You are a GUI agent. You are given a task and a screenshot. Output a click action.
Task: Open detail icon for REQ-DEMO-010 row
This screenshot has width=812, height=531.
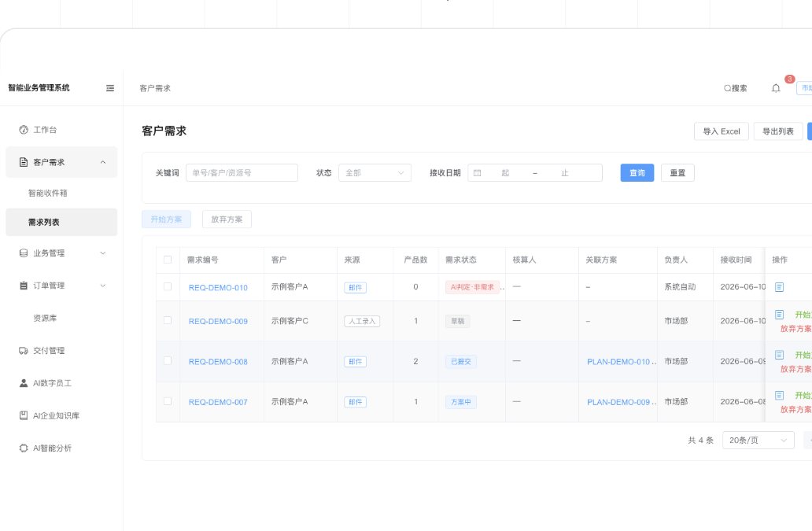pyautogui.click(x=780, y=286)
